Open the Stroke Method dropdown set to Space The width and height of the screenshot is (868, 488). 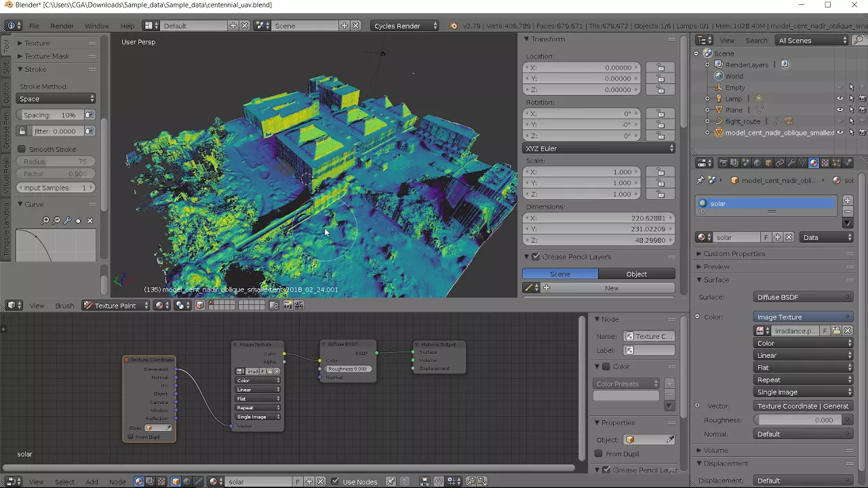point(57,99)
